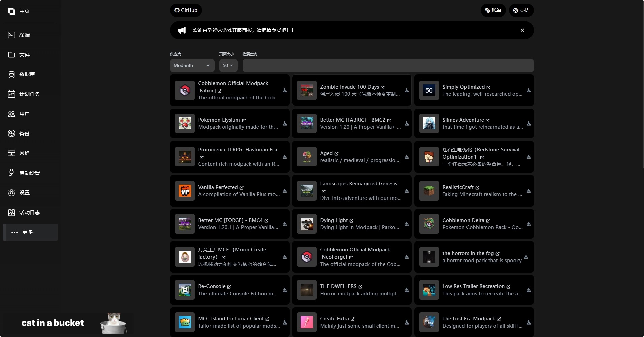Open external link icon next to THE DWELLERS
The height and width of the screenshot is (337, 644).
click(x=360, y=287)
